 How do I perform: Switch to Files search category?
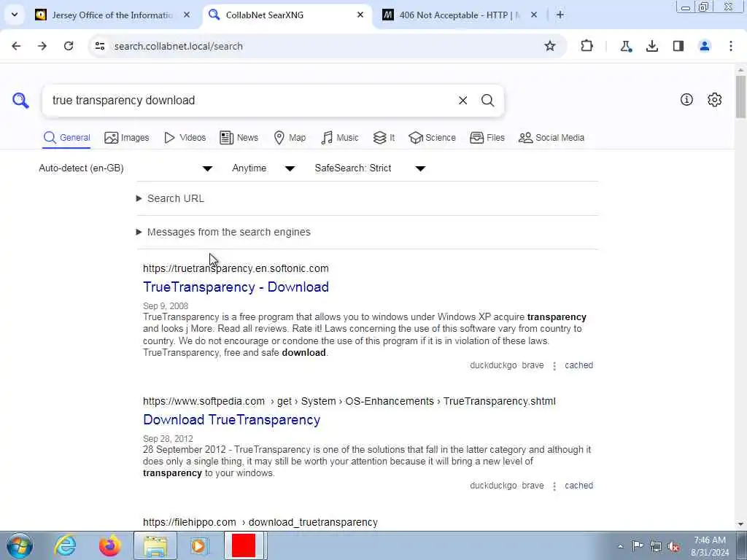[x=487, y=138]
